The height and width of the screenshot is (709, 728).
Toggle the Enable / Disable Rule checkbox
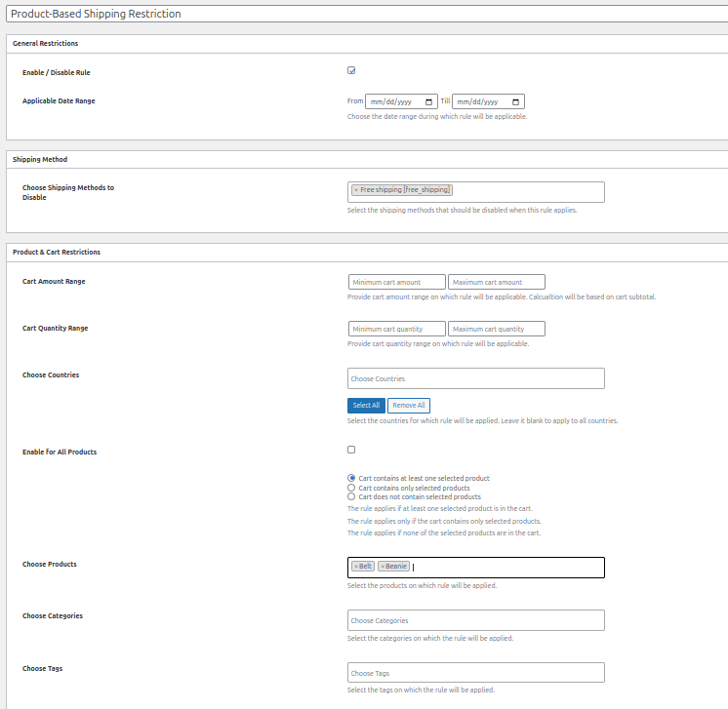coord(351,70)
